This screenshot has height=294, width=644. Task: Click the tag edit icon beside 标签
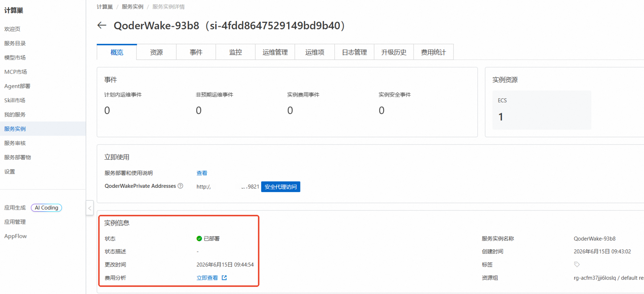pos(577,264)
